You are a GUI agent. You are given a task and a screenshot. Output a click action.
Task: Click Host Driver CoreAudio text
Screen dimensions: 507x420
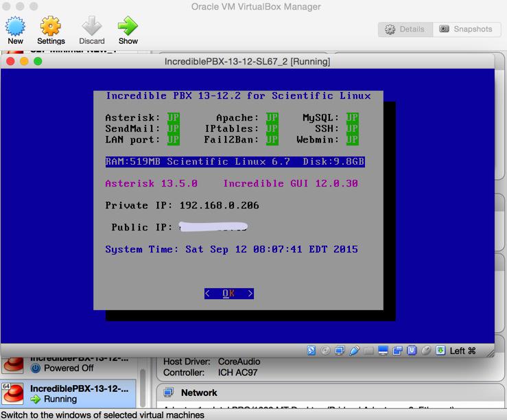[x=212, y=362]
